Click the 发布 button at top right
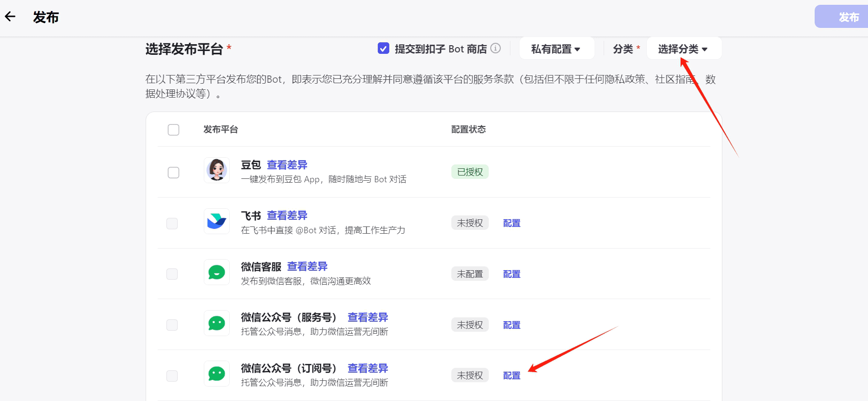Viewport: 868px width, 401px height. tap(842, 17)
